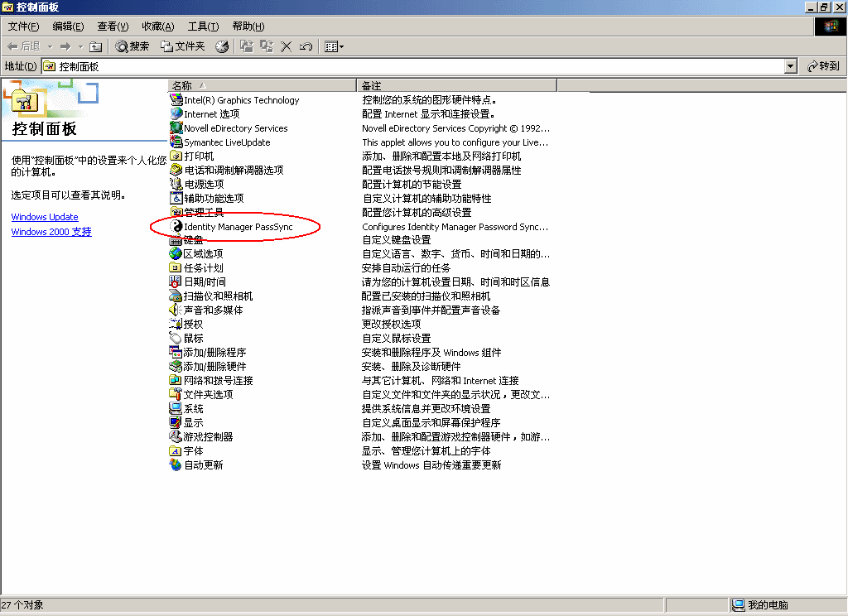Click the history globe toolbar icon

(x=220, y=46)
